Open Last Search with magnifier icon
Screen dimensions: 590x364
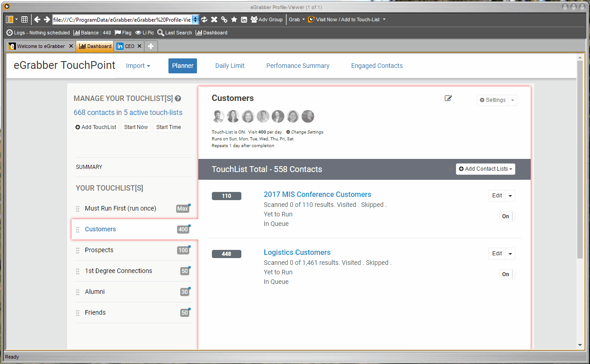click(175, 33)
